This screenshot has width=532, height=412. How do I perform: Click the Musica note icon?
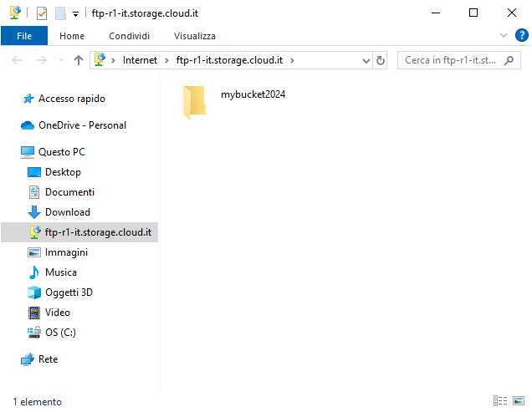[x=34, y=272]
